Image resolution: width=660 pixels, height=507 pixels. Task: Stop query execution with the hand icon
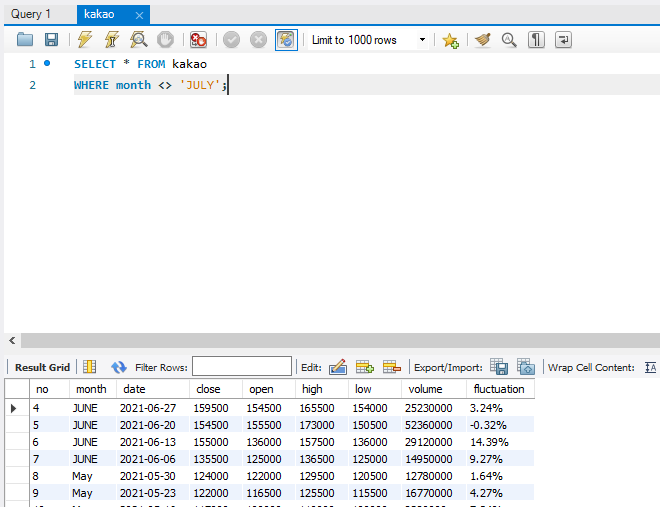[165, 40]
